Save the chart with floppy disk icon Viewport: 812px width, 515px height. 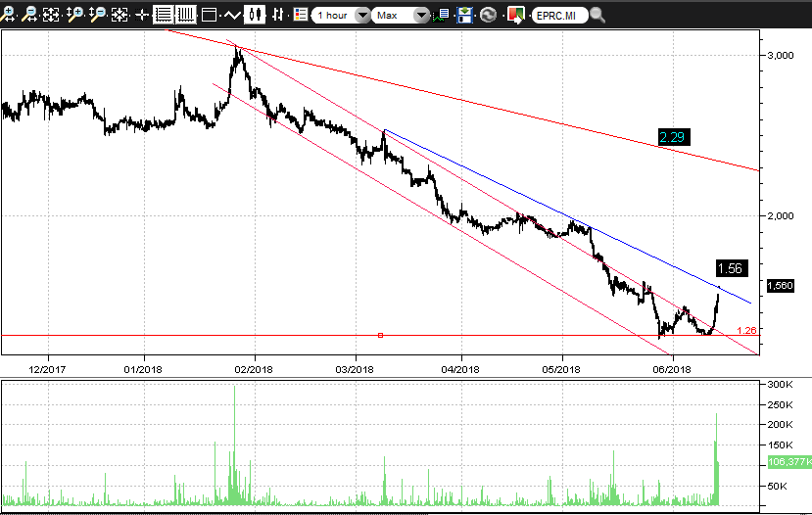[464, 15]
